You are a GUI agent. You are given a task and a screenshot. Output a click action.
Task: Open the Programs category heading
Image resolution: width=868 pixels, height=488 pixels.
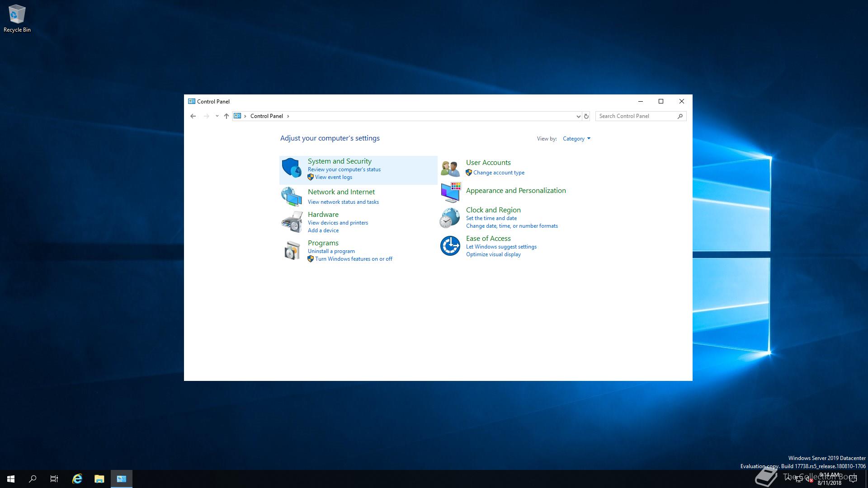(323, 243)
